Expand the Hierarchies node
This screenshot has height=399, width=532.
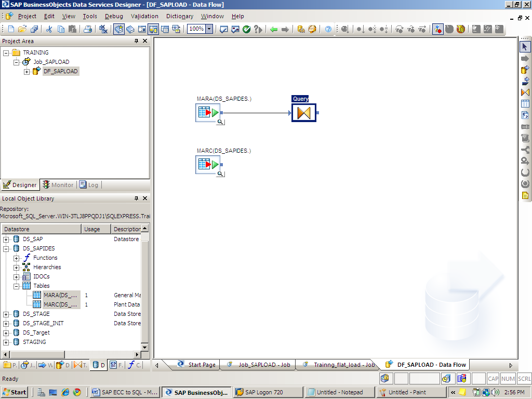16,268
